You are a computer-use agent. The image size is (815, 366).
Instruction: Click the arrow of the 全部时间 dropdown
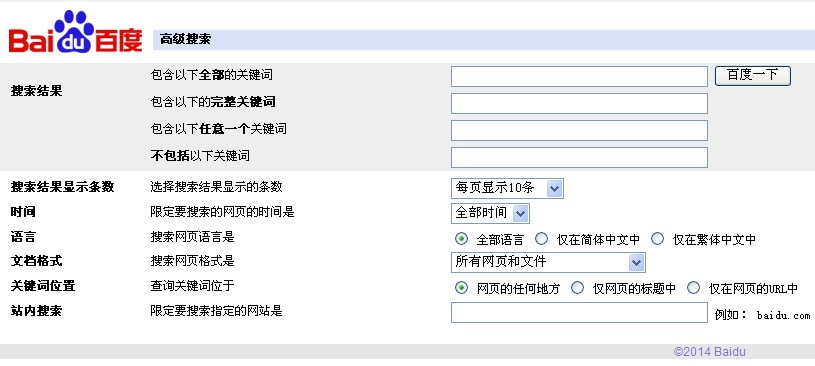(x=520, y=213)
